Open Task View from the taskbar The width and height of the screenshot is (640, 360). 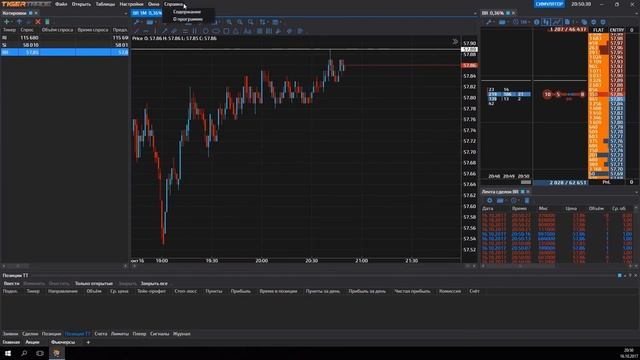click(x=40, y=353)
